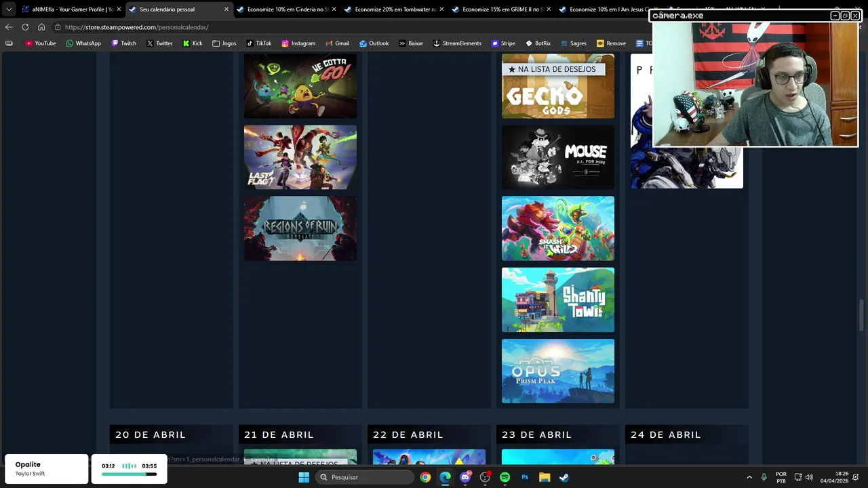Switch to the GRIME II 15% discount tab
This screenshot has height=488, width=868.
pyautogui.click(x=502, y=9)
